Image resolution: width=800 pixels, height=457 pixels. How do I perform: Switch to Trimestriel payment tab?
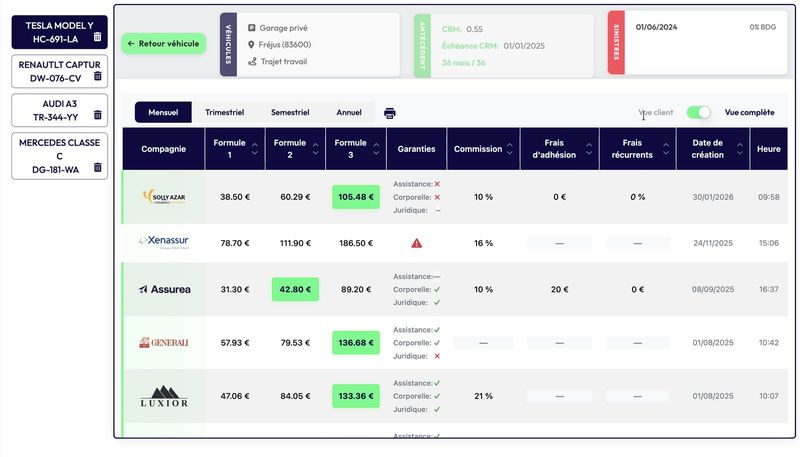[224, 112]
